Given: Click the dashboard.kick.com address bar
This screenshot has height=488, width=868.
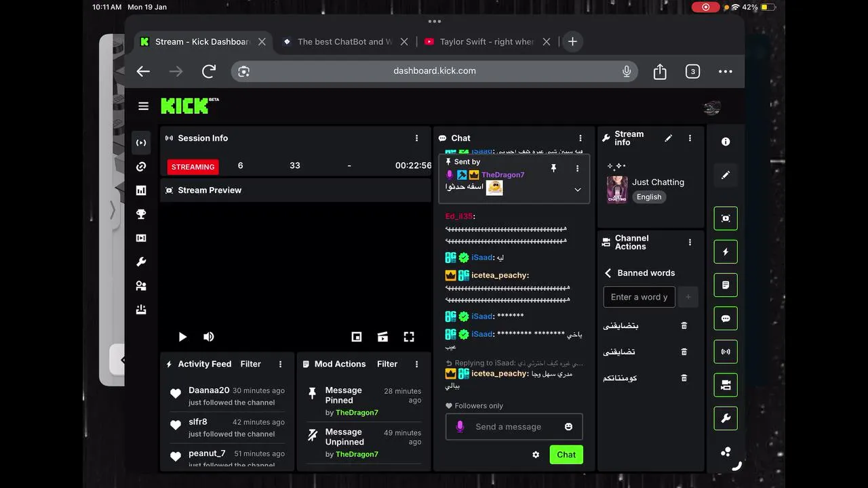Looking at the screenshot, I should [x=435, y=71].
